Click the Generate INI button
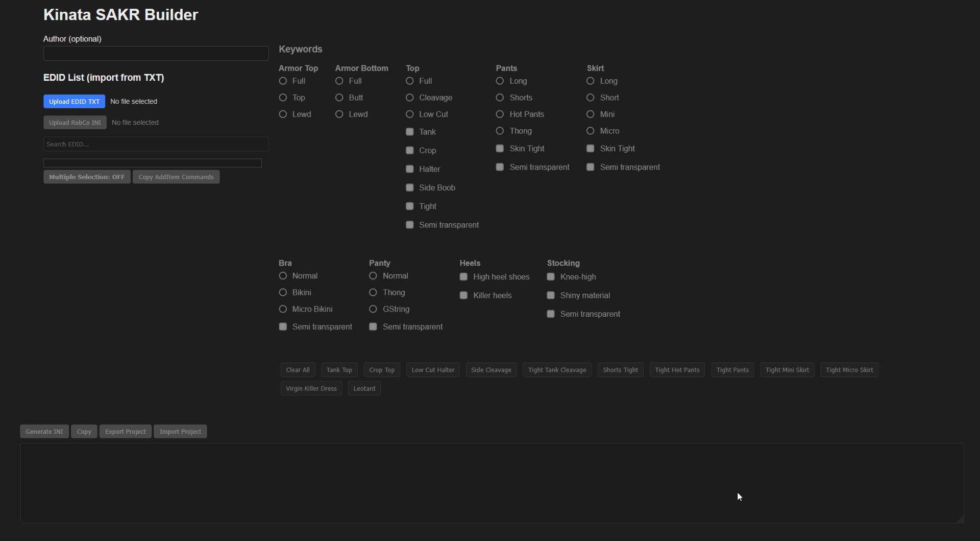Viewport: 980px width, 541px height. pos(44,432)
